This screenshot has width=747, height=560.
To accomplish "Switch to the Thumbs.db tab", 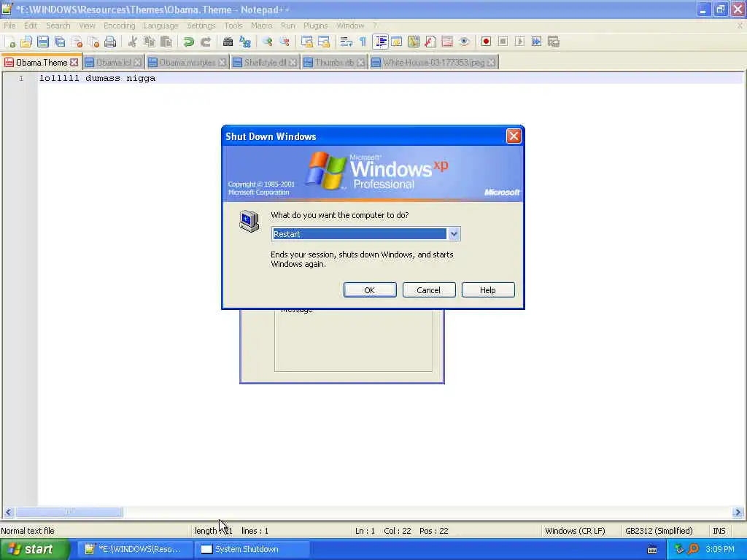I will coord(334,63).
